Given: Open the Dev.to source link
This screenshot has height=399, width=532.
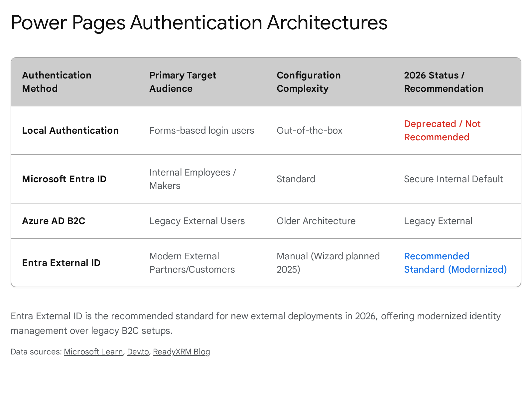Looking at the screenshot, I should click(x=138, y=352).
